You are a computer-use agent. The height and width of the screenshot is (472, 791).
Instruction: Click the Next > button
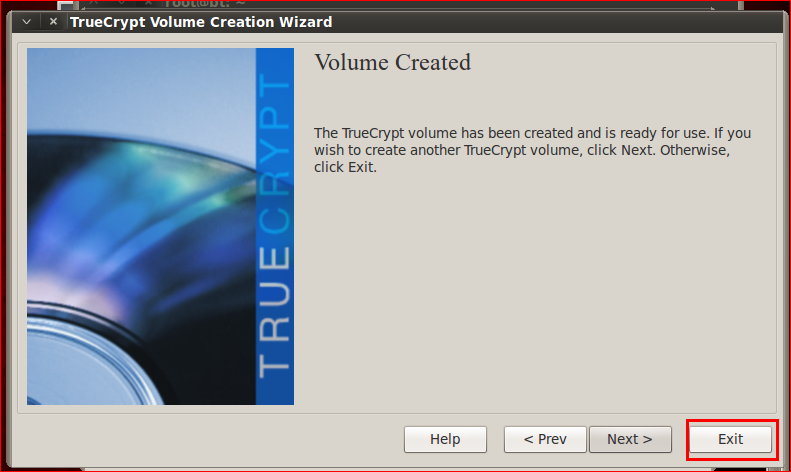[x=630, y=439]
